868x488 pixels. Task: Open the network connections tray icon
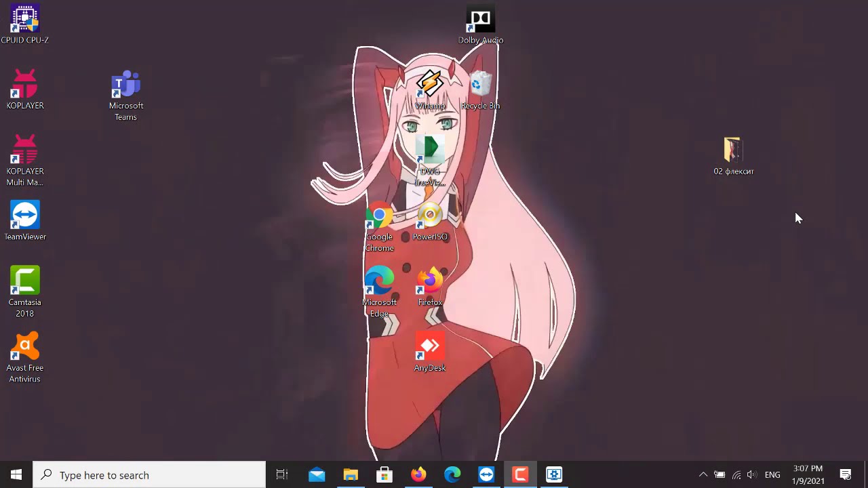pyautogui.click(x=736, y=474)
